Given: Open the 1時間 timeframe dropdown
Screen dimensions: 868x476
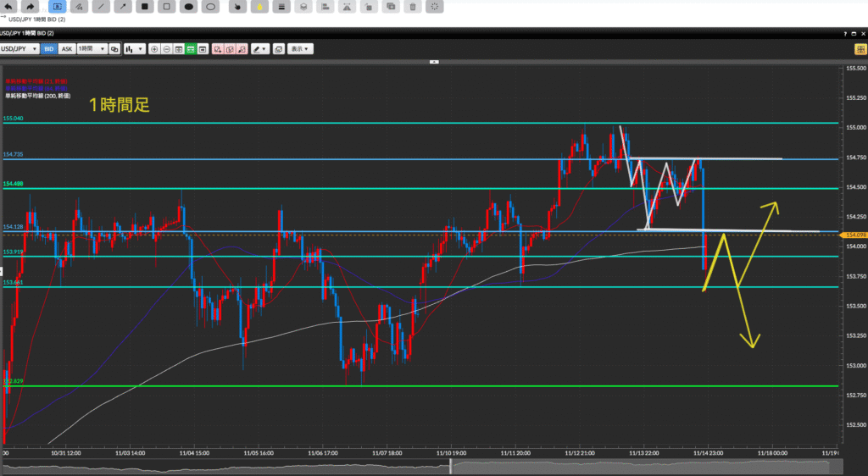Looking at the screenshot, I should point(91,49).
